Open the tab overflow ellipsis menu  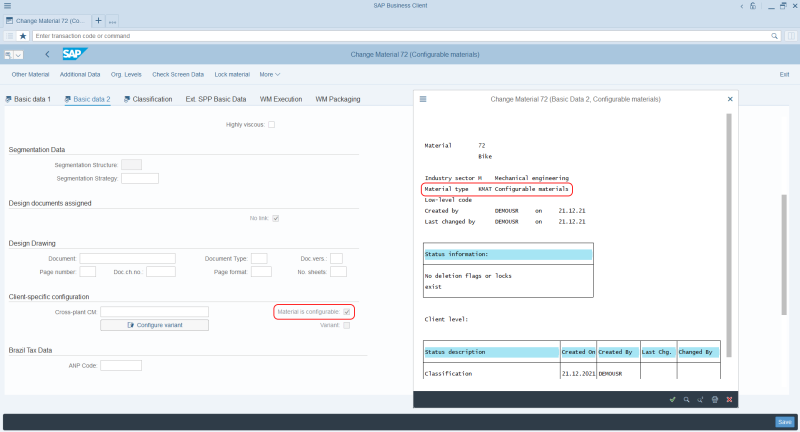(x=112, y=21)
